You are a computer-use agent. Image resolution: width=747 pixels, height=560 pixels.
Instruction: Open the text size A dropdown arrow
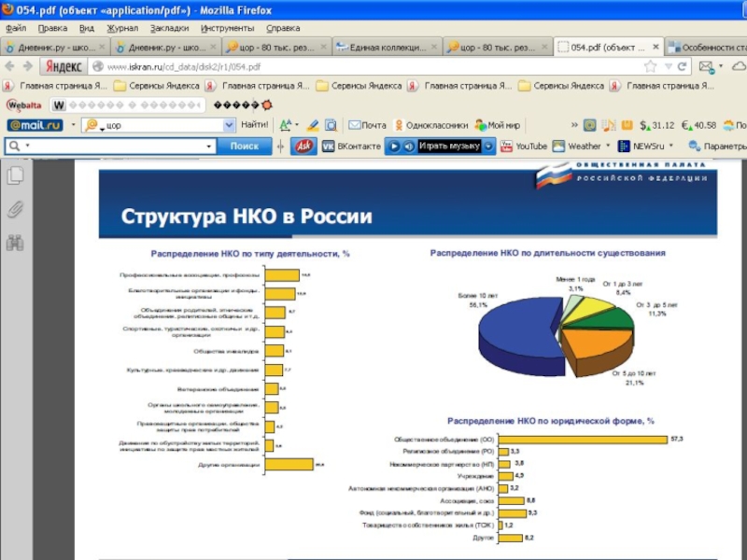coord(297,125)
